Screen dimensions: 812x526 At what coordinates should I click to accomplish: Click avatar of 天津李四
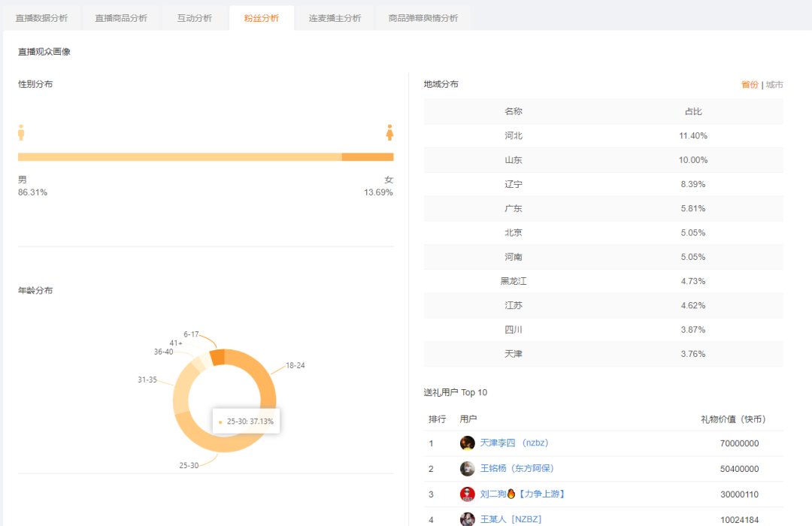tap(467, 443)
